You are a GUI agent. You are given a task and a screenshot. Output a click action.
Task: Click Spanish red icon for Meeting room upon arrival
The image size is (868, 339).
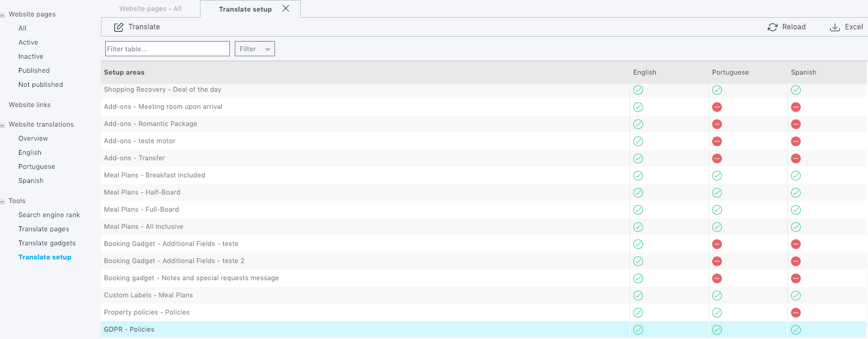tap(796, 107)
